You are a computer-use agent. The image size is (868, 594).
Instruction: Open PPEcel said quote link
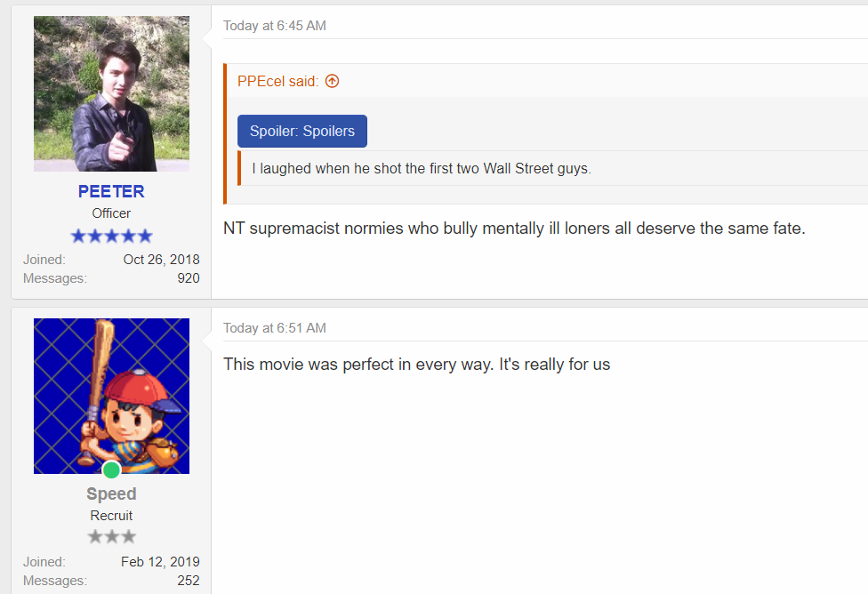pyautogui.click(x=277, y=82)
